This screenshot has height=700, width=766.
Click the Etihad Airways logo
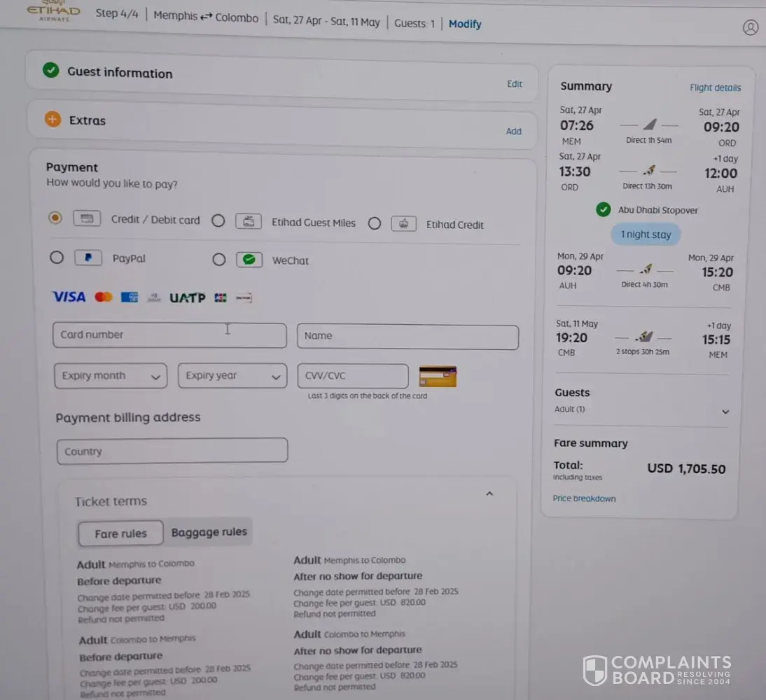[x=53, y=10]
